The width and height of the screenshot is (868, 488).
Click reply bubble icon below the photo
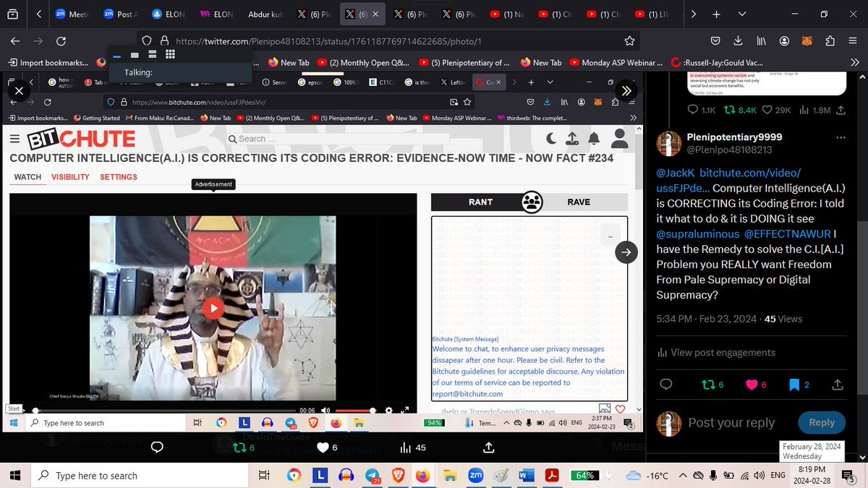[x=157, y=448]
